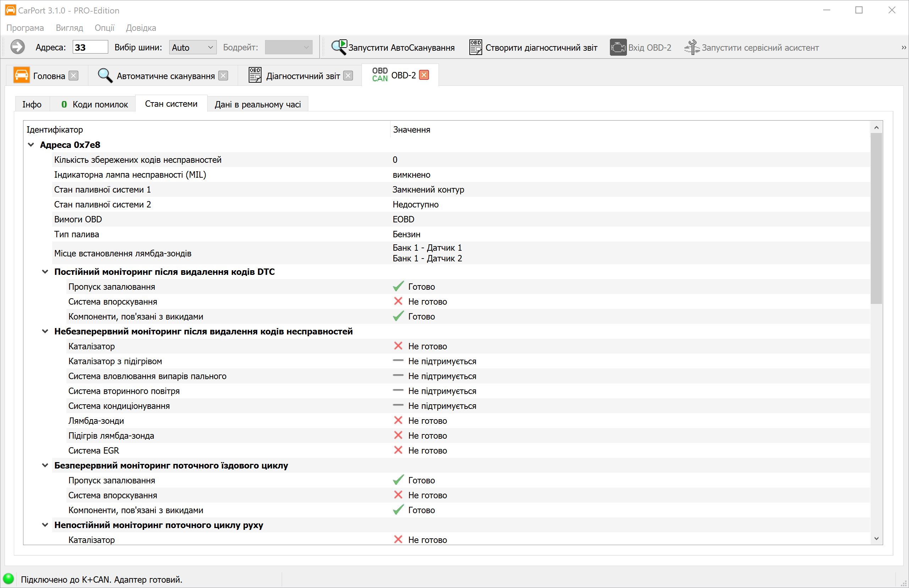Image resolution: width=909 pixels, height=588 pixels.
Task: Close the OBD-2 tab with red X
Action: (424, 75)
